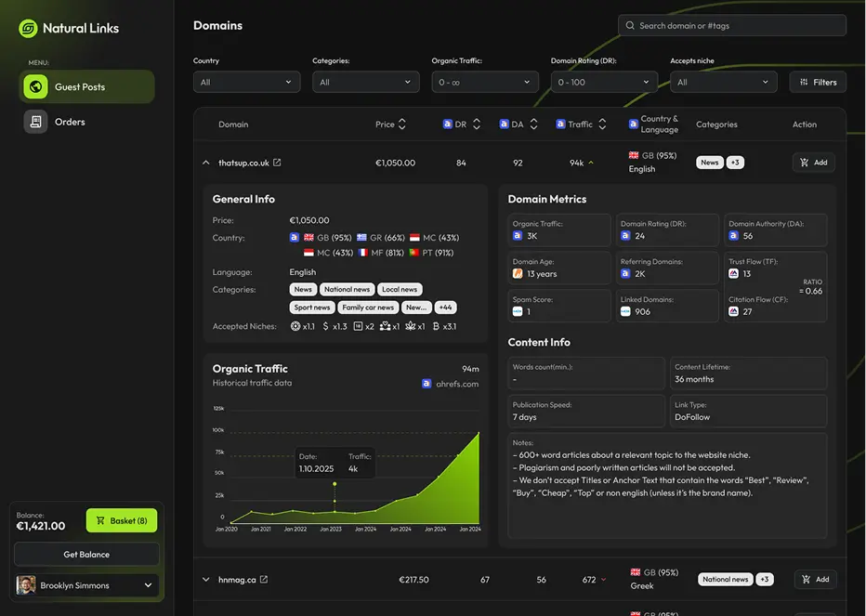The height and width of the screenshot is (616, 866).
Task: Expand the hnmag.ca row details
Action: (206, 580)
